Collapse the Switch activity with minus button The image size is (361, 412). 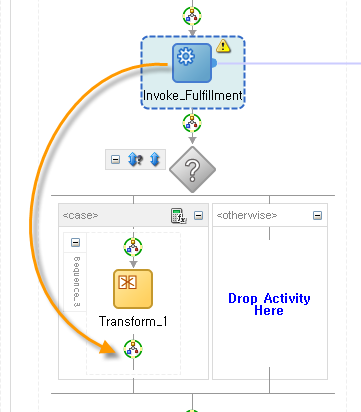tap(115, 159)
